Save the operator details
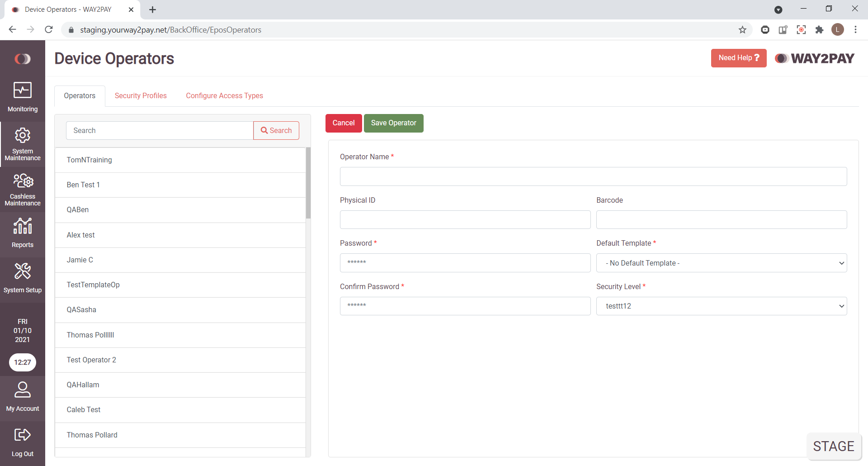The height and width of the screenshot is (466, 868). (x=393, y=123)
